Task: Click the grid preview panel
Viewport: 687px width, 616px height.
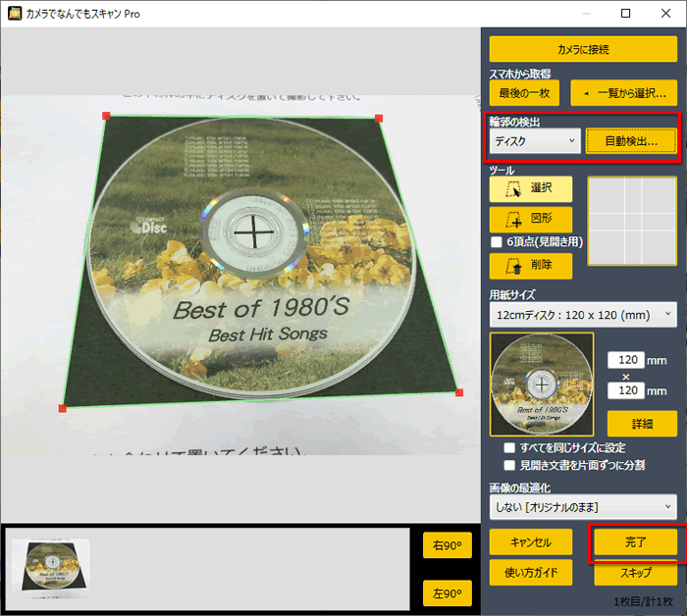Action: tap(632, 221)
